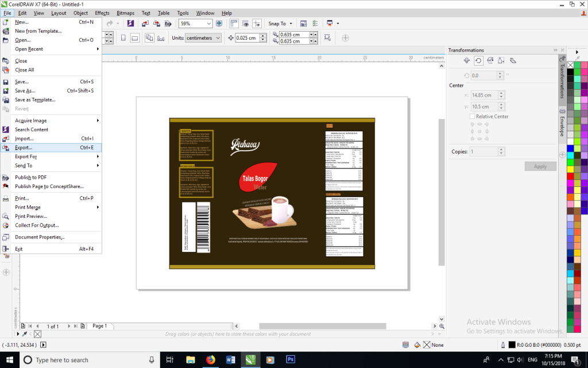Open the Units centimeters dropdown
Image resolution: width=588 pixels, height=368 pixels.
click(218, 38)
